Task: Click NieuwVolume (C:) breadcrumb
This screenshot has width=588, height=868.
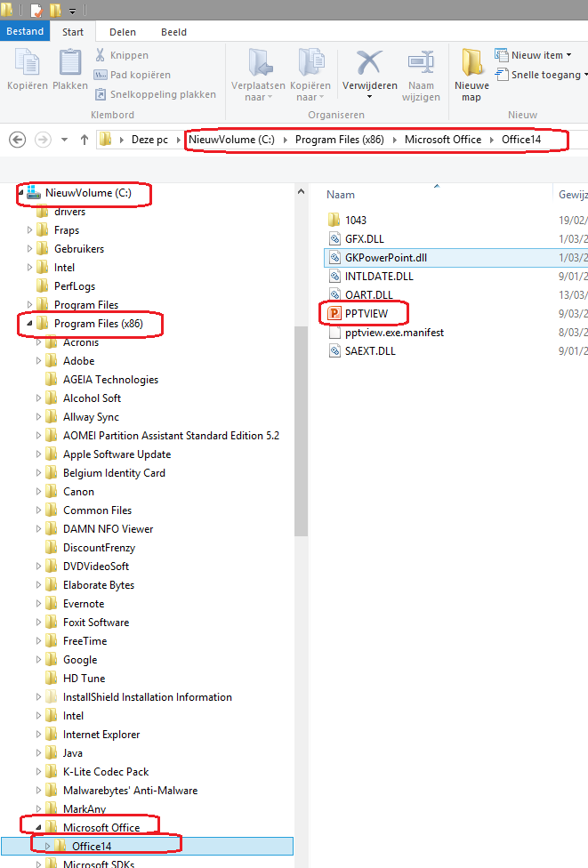Action: point(231,140)
